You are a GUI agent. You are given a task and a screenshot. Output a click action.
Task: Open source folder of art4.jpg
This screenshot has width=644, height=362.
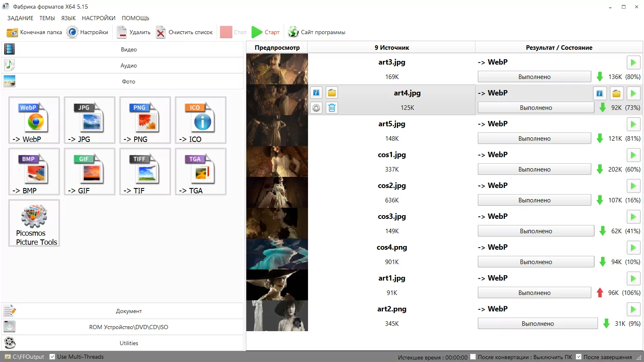point(332,93)
